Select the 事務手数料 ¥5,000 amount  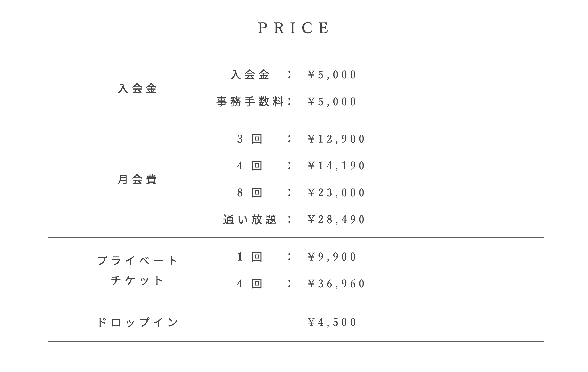click(332, 102)
